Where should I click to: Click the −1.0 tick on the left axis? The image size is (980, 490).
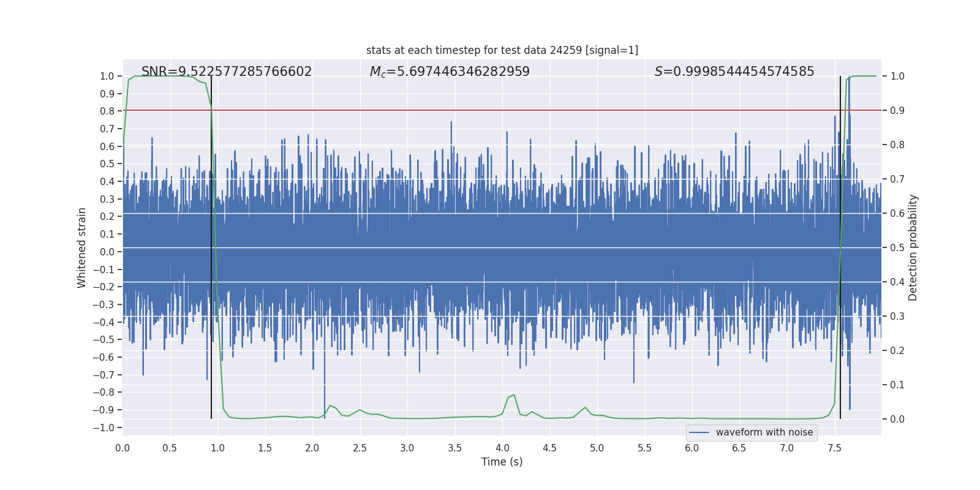pos(106,428)
